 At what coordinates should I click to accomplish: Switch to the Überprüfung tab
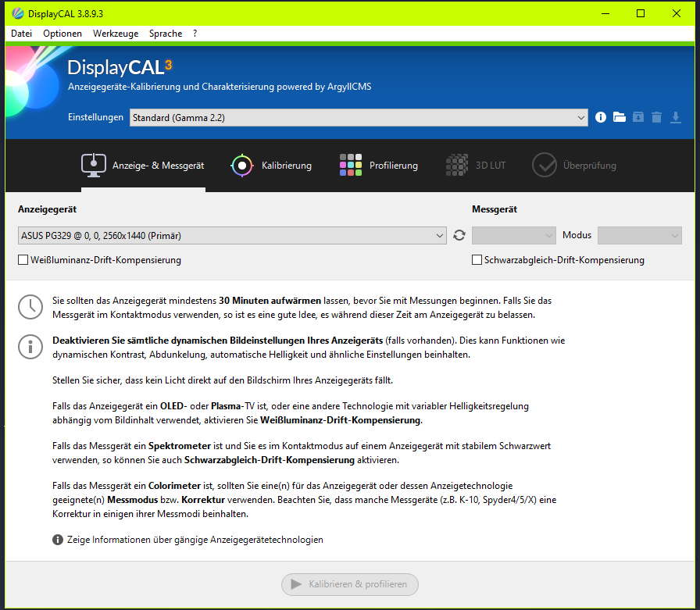tap(574, 166)
